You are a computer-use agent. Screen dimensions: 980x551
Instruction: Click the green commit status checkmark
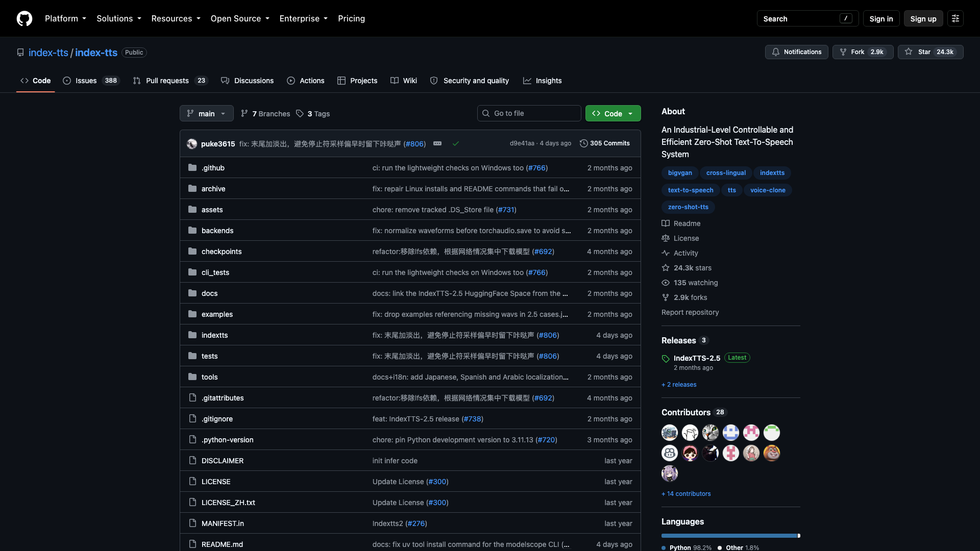tap(456, 144)
